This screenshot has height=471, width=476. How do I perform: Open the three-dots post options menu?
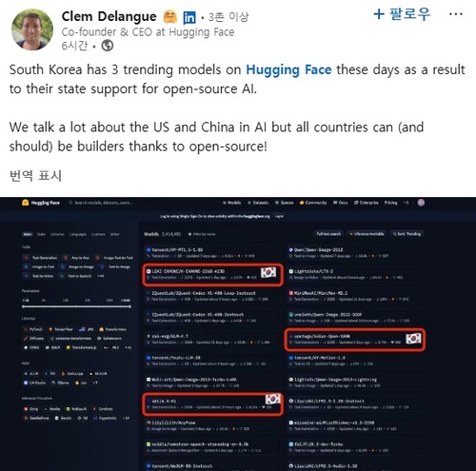click(x=456, y=14)
